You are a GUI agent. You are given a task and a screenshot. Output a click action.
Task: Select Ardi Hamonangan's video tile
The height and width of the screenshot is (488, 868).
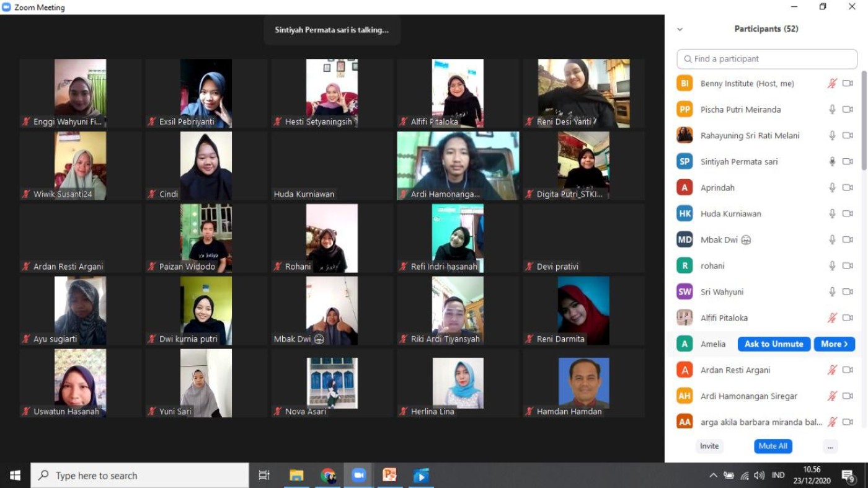tap(458, 166)
